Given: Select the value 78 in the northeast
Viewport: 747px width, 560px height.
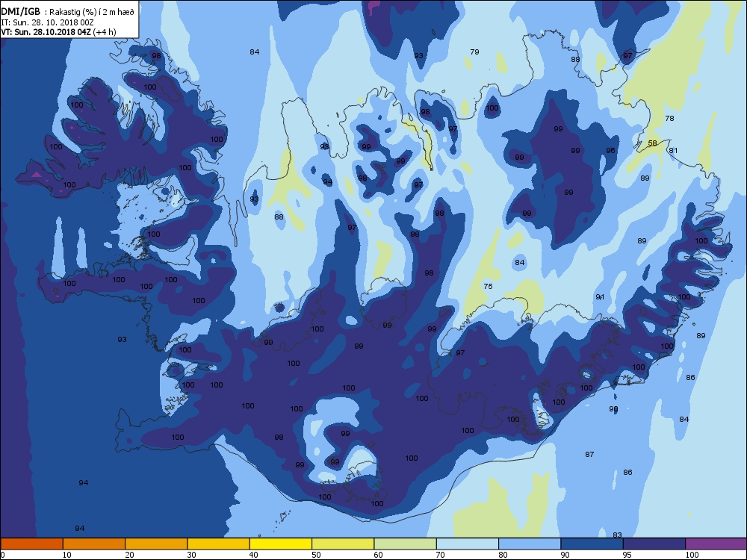Looking at the screenshot, I should [x=669, y=118].
